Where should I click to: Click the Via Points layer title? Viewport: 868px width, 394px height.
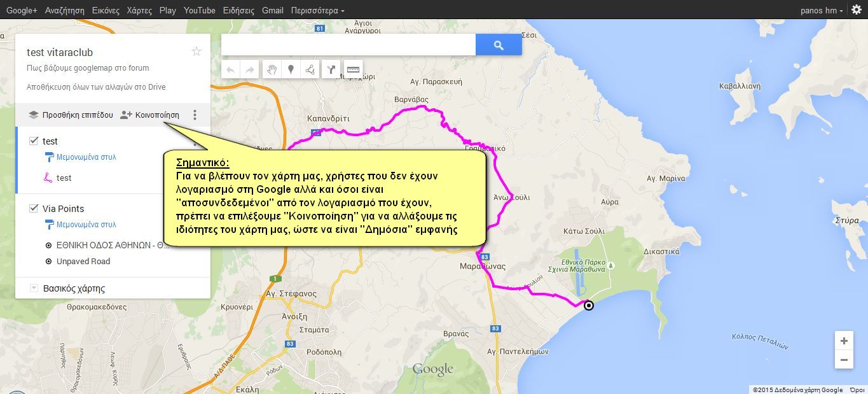(x=63, y=209)
